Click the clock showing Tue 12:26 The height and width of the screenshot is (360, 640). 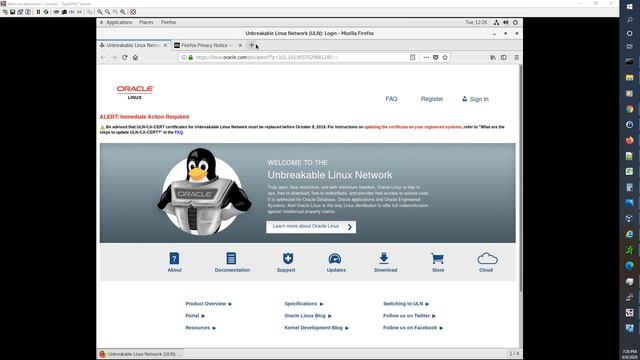(476, 22)
